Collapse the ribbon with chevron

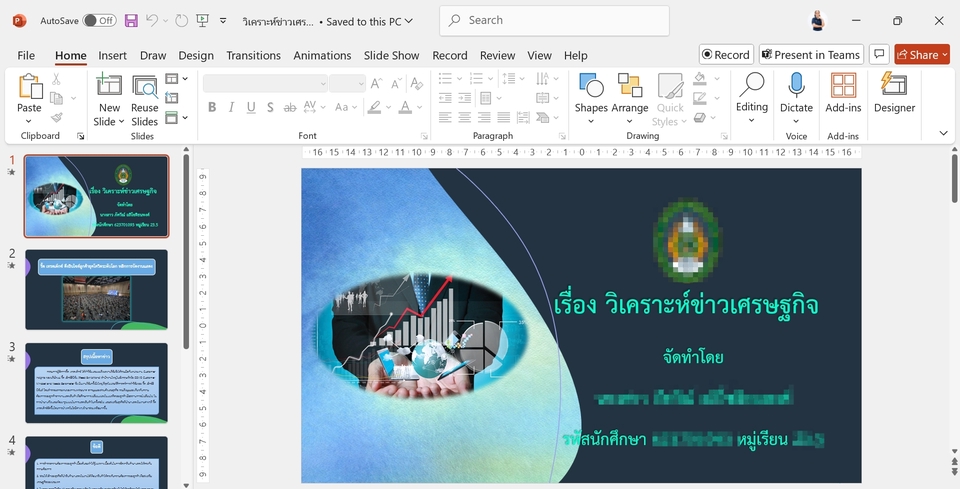[943, 133]
